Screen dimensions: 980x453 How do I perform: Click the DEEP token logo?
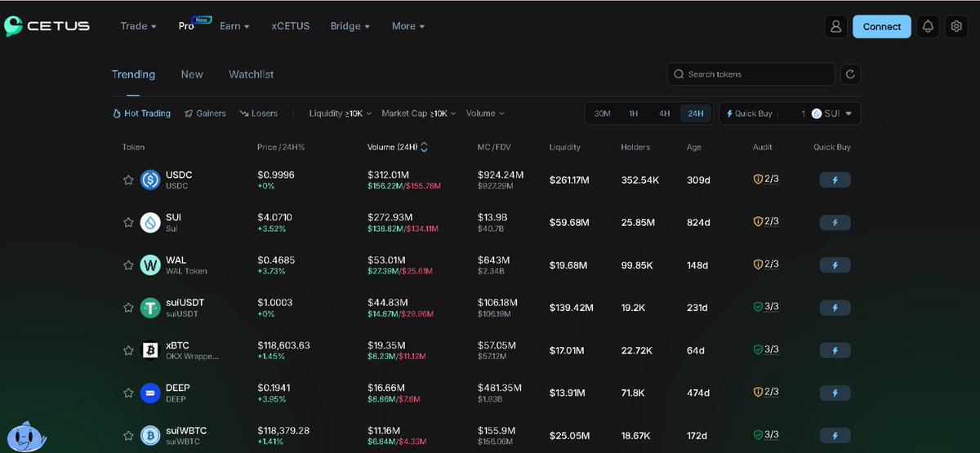pyautogui.click(x=150, y=393)
